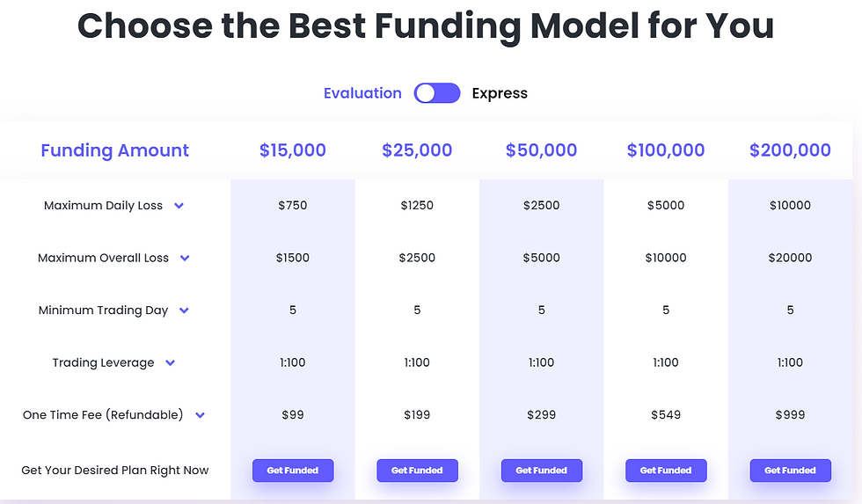Click the Funding Amount column heading
The height and width of the screenshot is (504, 862).
pos(115,150)
